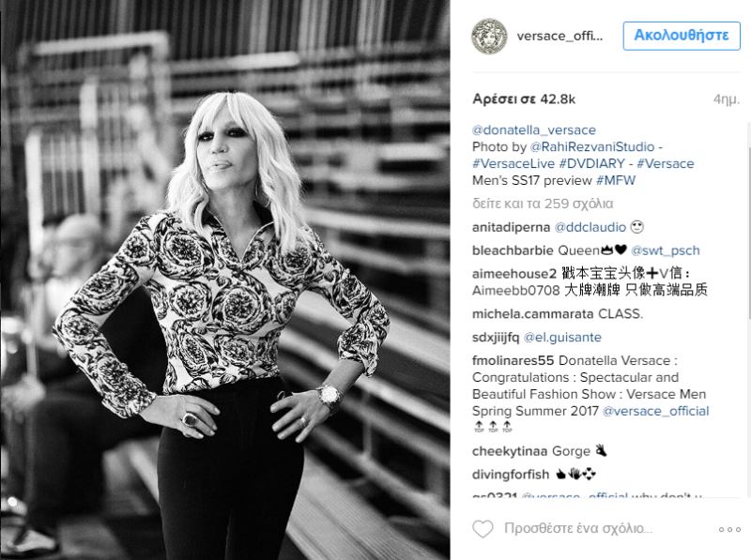Click the comments scrollbar on the right edge
The image size is (751, 560).
click(748, 232)
